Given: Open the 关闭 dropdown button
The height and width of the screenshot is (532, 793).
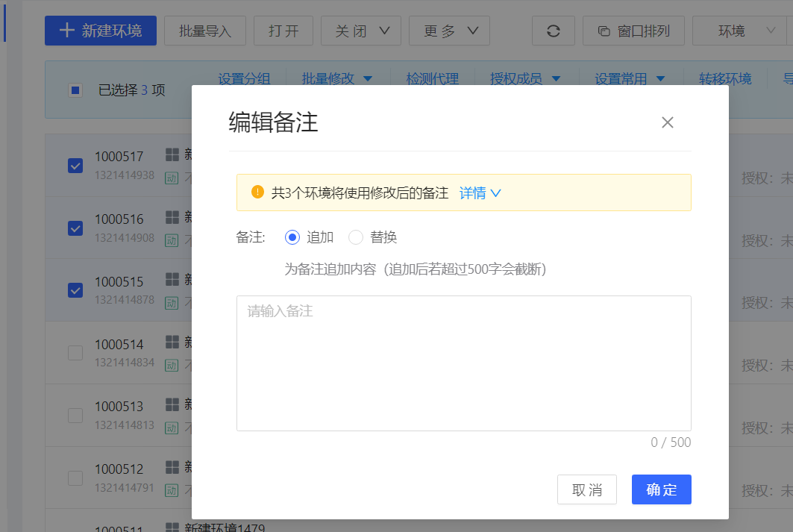Looking at the screenshot, I should click(x=360, y=31).
